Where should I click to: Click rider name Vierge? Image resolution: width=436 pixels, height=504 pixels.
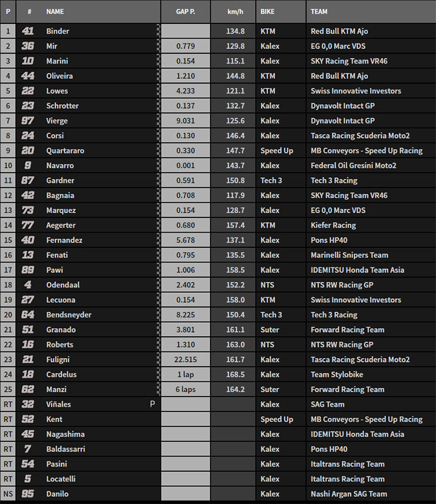coord(57,121)
